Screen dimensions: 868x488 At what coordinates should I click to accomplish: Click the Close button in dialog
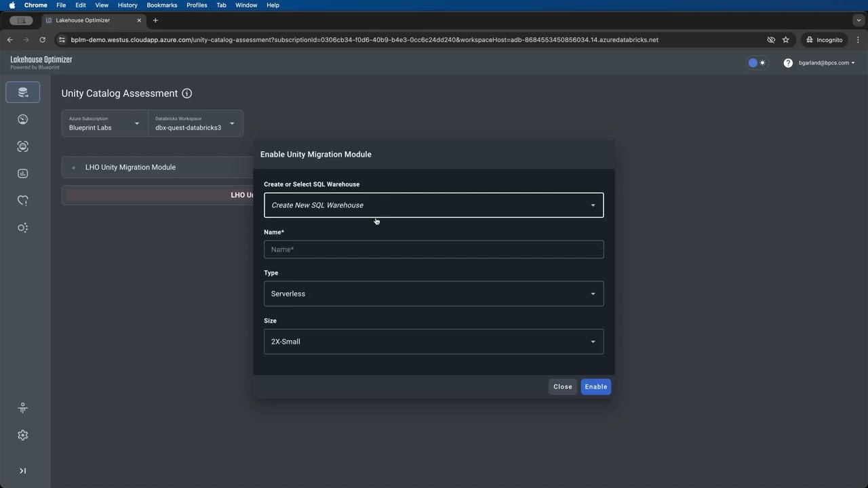[x=563, y=387]
